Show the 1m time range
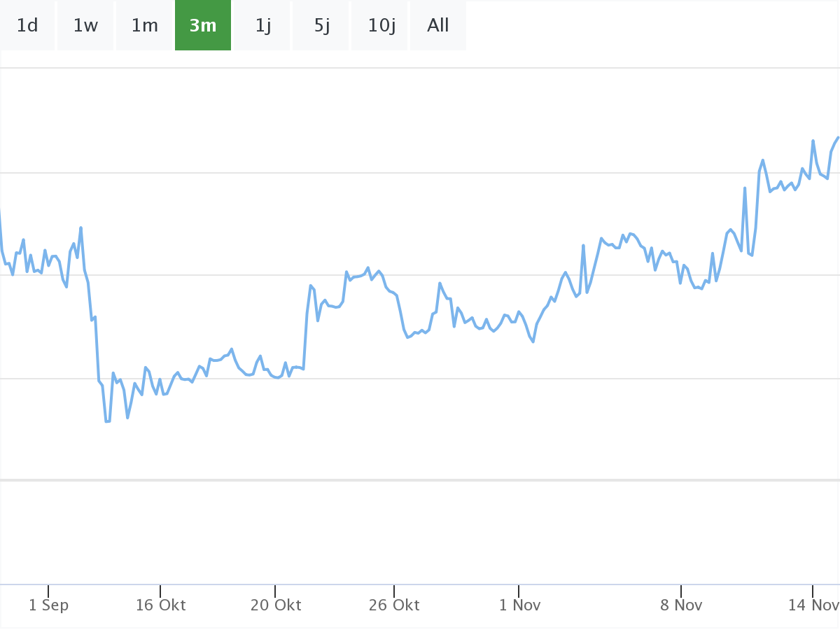 pyautogui.click(x=145, y=26)
